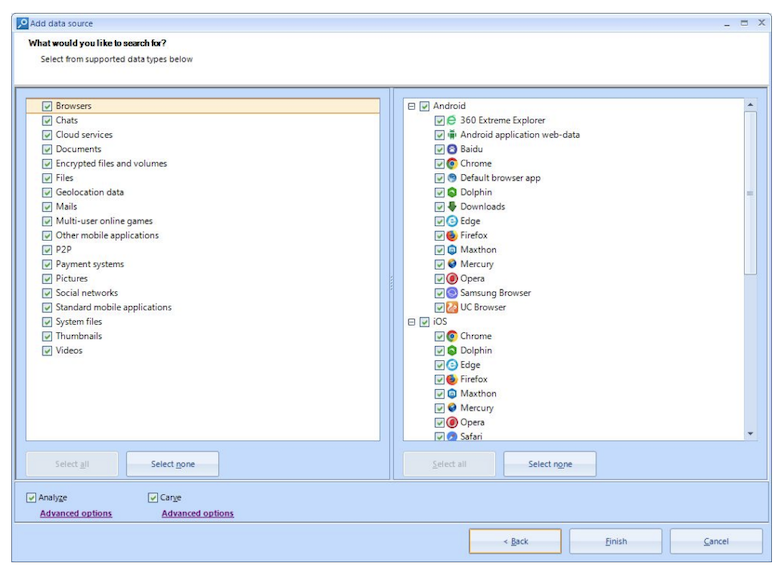Viewport: 780px width, 576px height.
Task: Click the Mercury icon under Android
Action: coord(452,264)
